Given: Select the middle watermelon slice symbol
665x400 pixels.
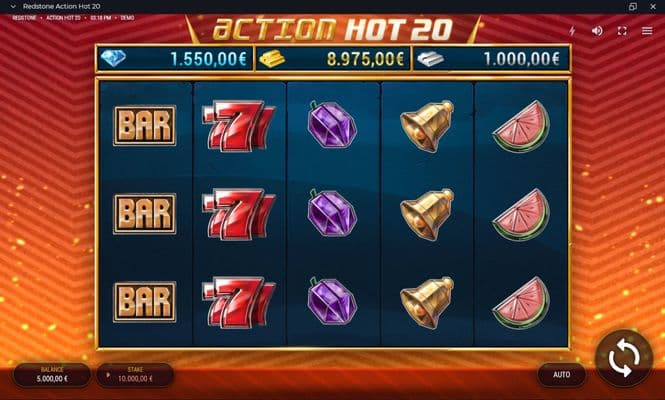Looking at the screenshot, I should pyautogui.click(x=522, y=215).
